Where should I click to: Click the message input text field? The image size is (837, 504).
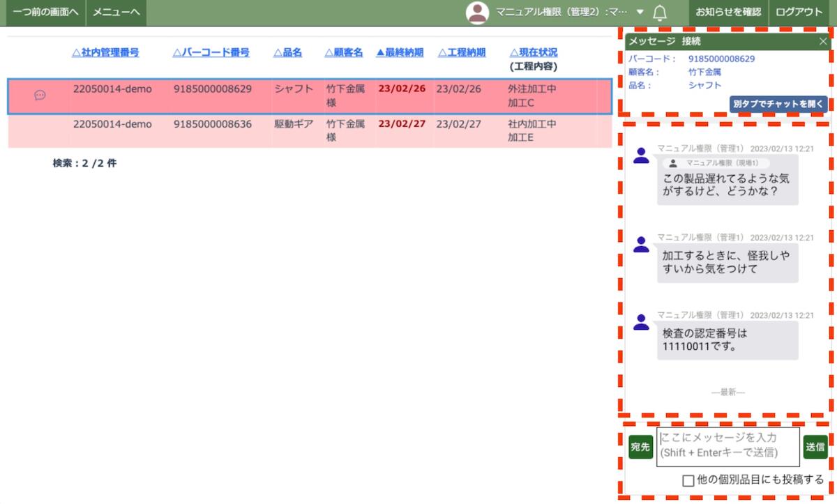[727, 446]
